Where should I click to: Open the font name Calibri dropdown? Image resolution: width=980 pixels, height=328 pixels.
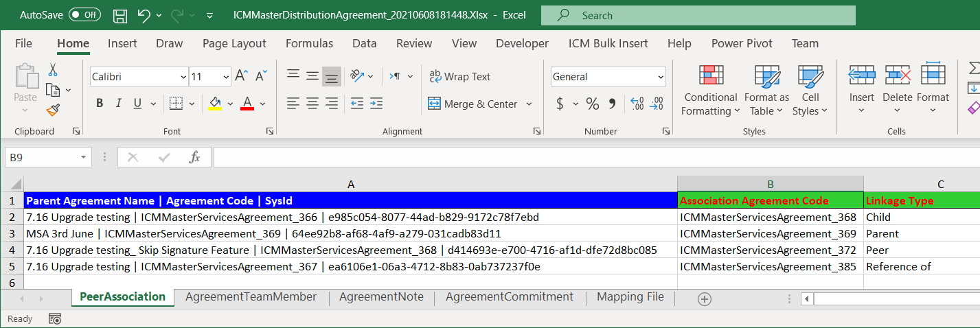(x=183, y=77)
